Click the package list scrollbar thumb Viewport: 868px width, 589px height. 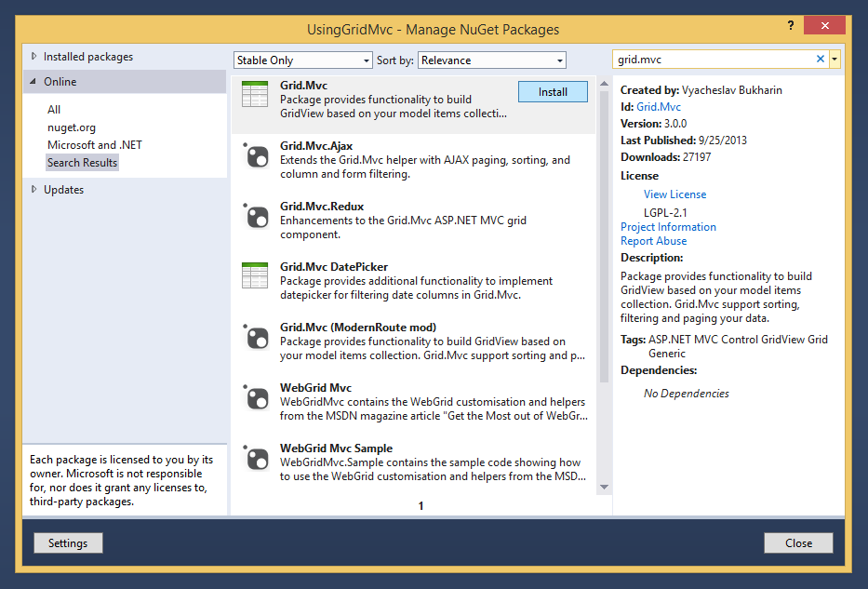coord(604,236)
